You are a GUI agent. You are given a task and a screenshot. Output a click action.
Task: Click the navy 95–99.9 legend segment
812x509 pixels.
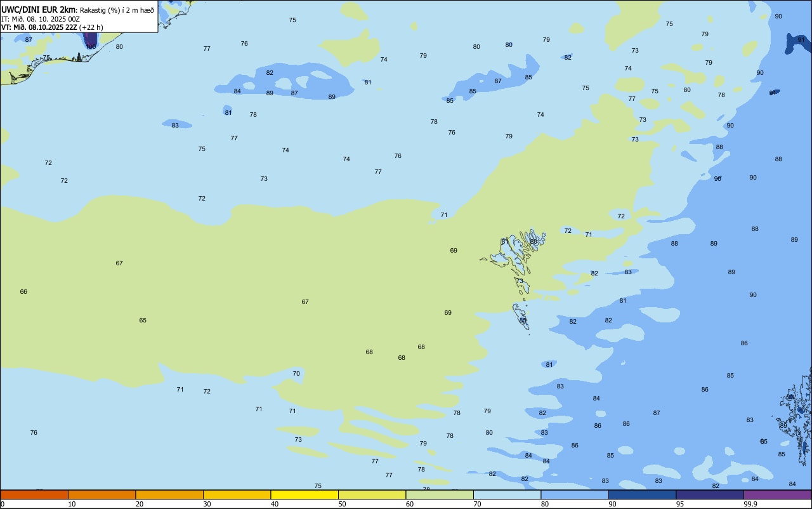point(710,494)
